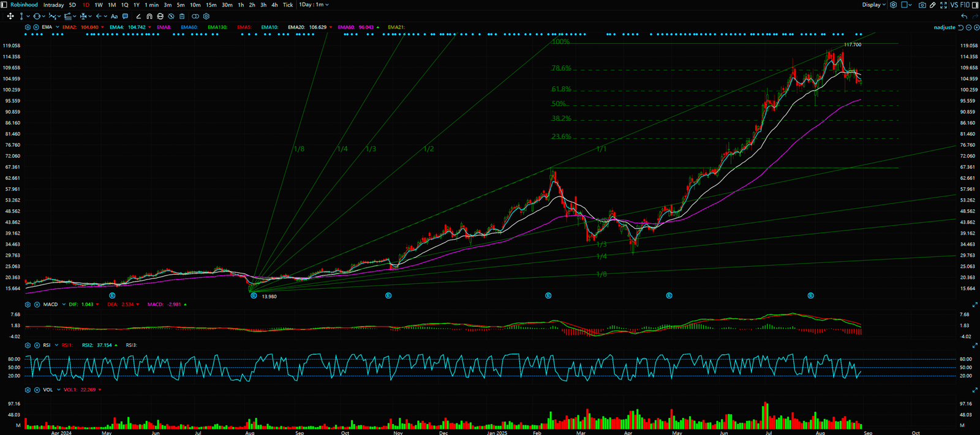Click the VS compare button
The height and width of the screenshot is (435, 980).
pyautogui.click(x=954, y=5)
